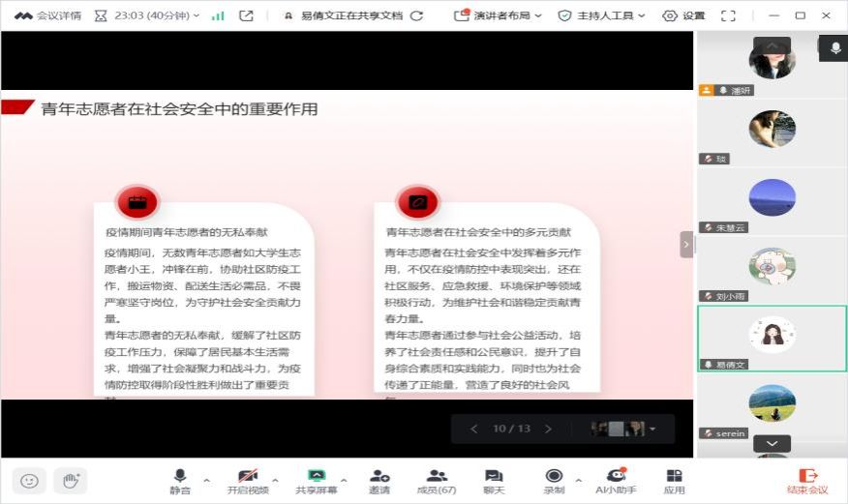Toggle 开启视频 to start camera
Screen dimensions: 848x504
[x=248, y=481]
